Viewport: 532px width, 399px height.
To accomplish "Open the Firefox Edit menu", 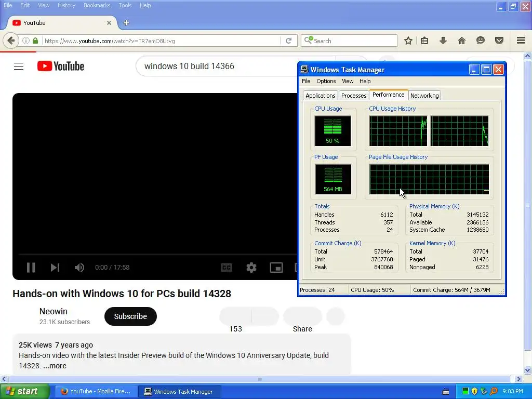I will 25,5.
